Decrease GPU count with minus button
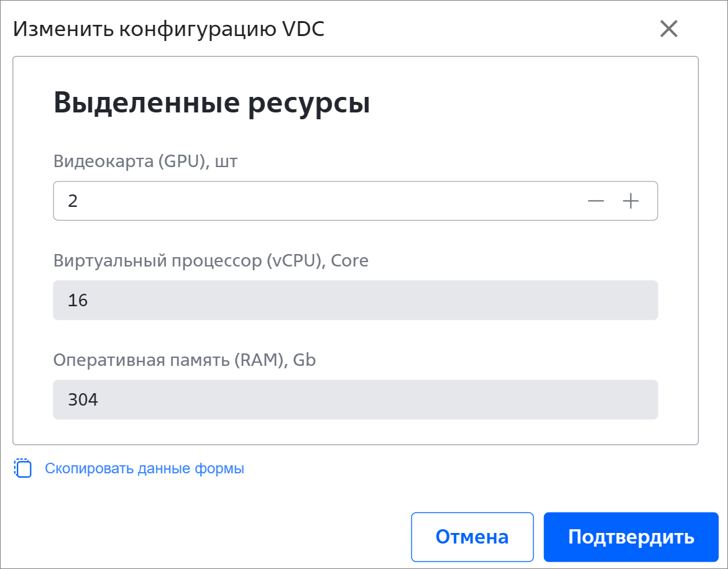Viewport: 728px width, 569px height. point(596,201)
